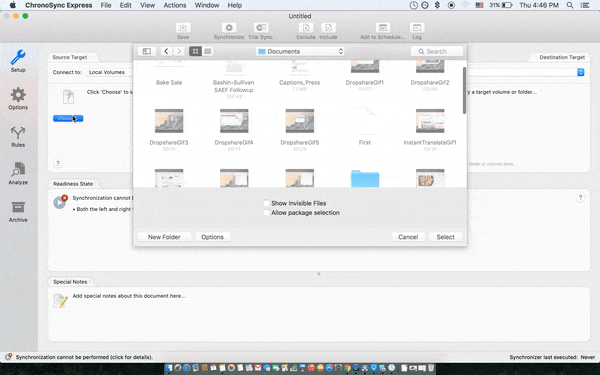Screen dimensions: 600x375
Task: Toggle the file dialog sidebar button
Action: tap(147, 51)
